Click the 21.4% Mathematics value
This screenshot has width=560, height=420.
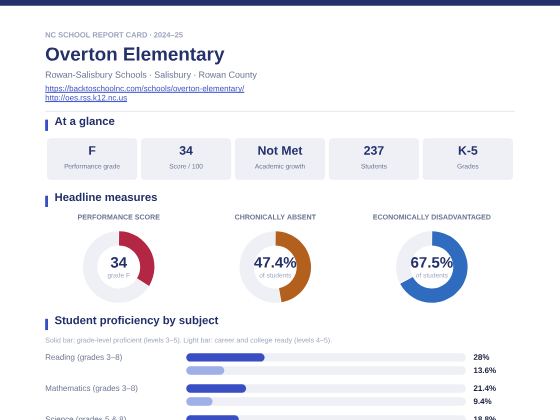(485, 388)
